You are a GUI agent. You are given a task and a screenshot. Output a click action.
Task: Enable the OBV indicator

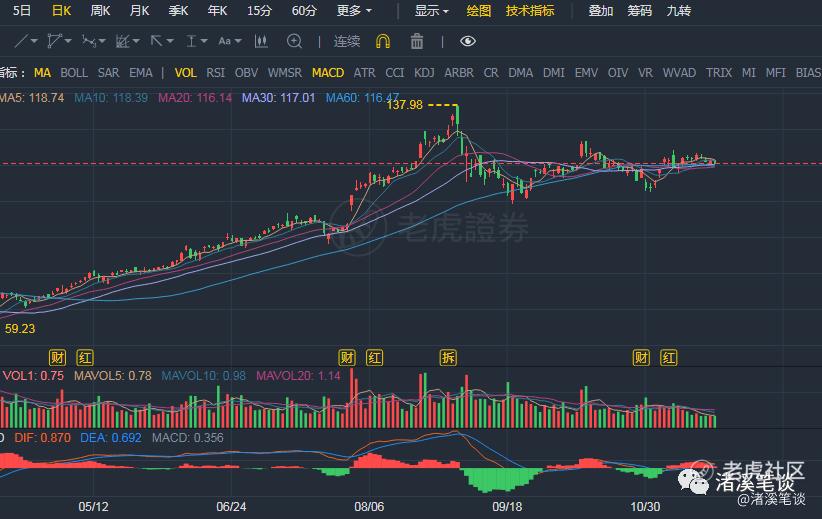[x=246, y=73]
